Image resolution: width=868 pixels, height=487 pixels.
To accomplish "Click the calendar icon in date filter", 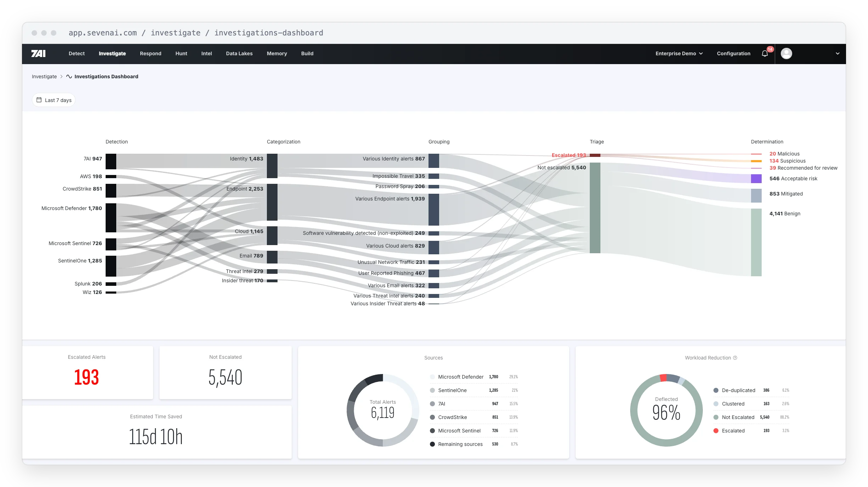I will [39, 100].
